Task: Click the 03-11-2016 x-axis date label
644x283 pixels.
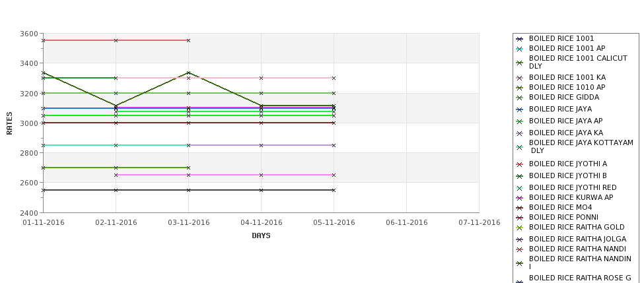Action: pos(188,223)
